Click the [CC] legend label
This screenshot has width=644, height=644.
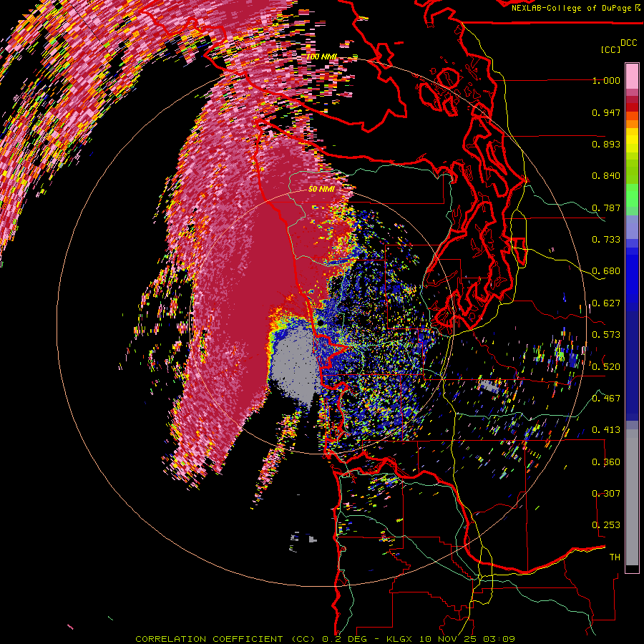pyautogui.click(x=610, y=49)
